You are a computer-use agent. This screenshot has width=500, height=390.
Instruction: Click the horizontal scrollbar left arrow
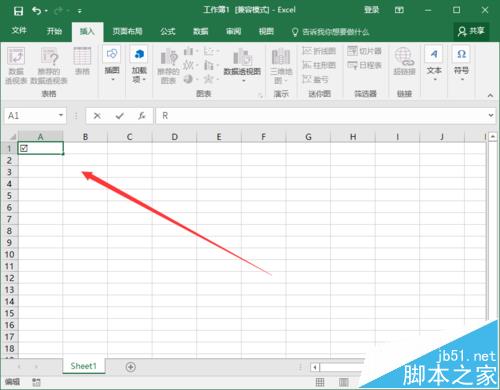click(x=315, y=367)
